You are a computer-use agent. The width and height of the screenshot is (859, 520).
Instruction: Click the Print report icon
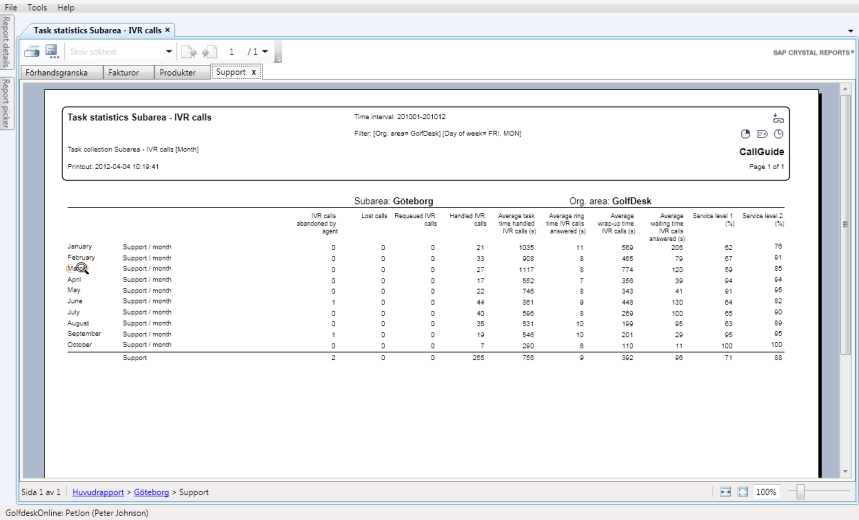[32, 52]
